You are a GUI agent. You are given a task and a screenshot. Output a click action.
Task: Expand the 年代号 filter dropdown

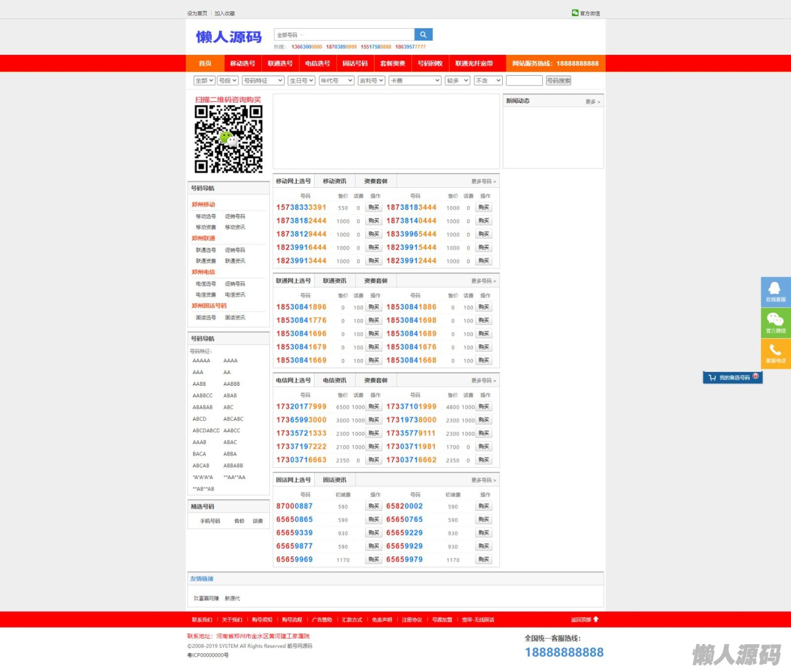point(337,81)
